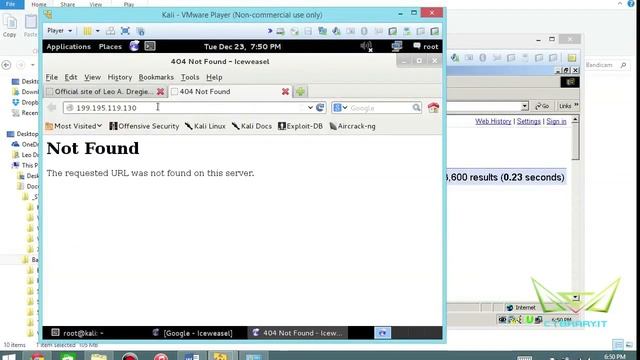The image size is (640, 360).
Task: Open the Kali Applications menu
Action: pyautogui.click(x=69, y=47)
